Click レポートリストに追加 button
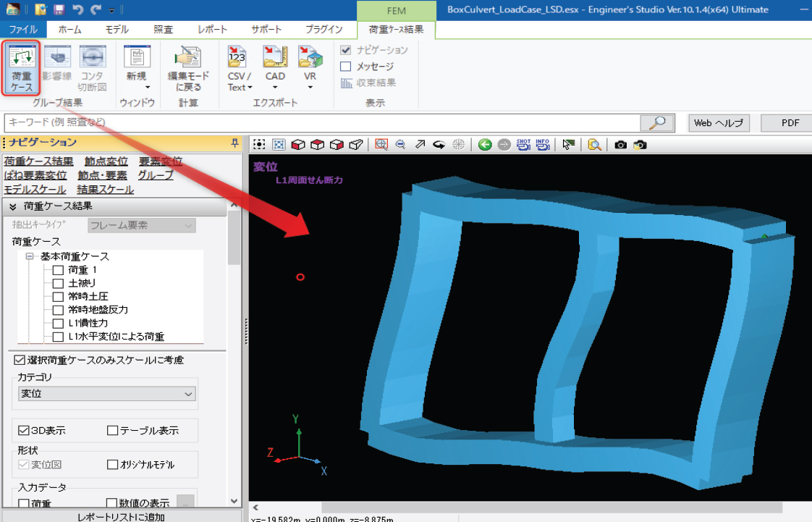Screen dimensions: 812x522 click(x=121, y=517)
